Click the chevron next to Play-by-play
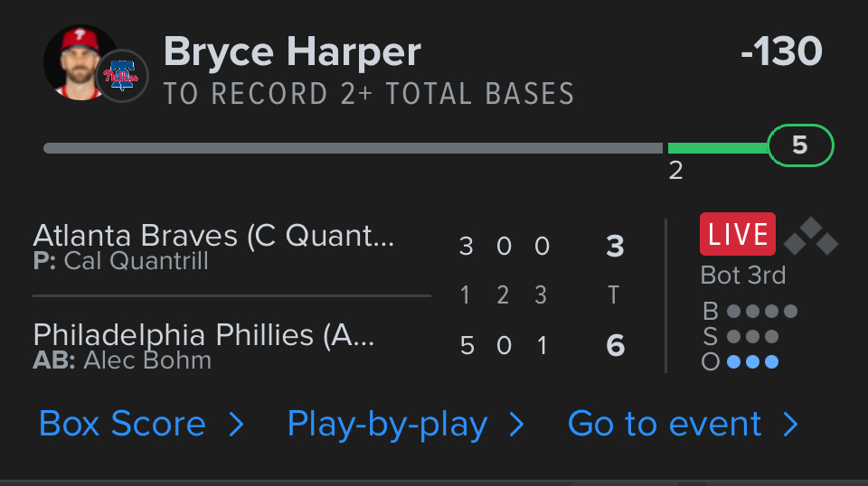 pyautogui.click(x=517, y=425)
